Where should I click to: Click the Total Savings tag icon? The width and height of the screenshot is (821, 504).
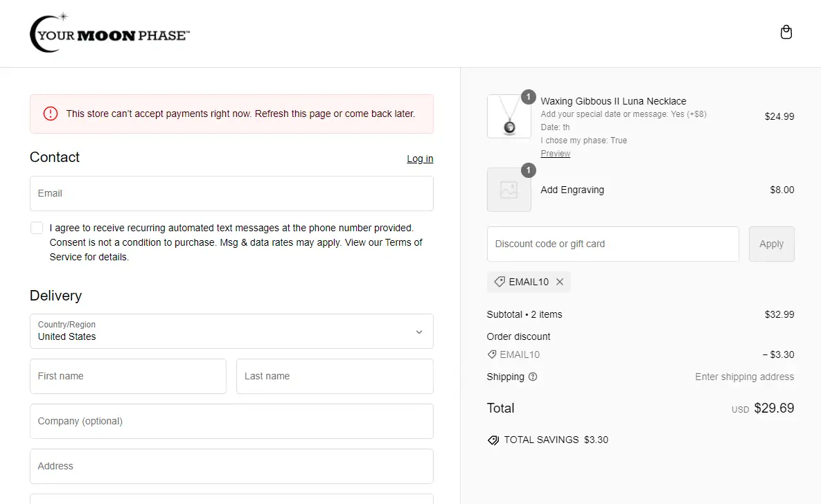(493, 440)
